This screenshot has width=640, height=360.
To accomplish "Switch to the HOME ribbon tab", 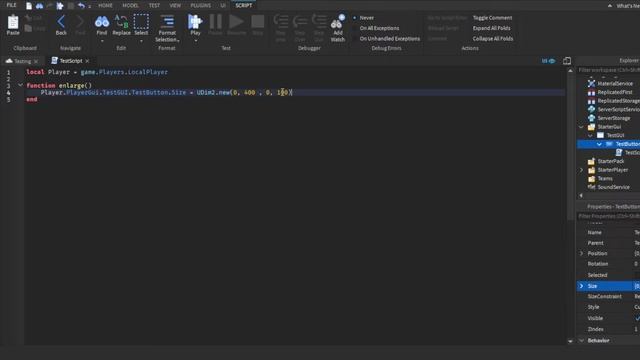I will pos(105,6).
